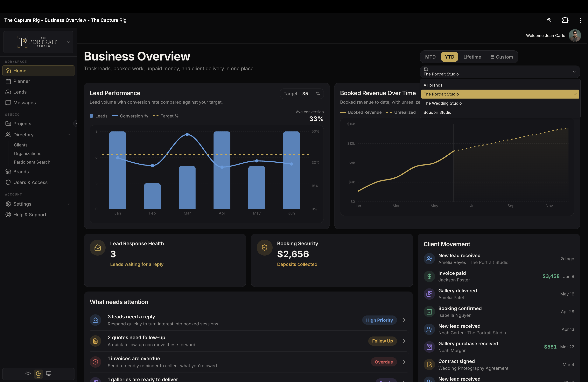
Task: Open Noah Carter New lead received entry
Action: point(499,329)
